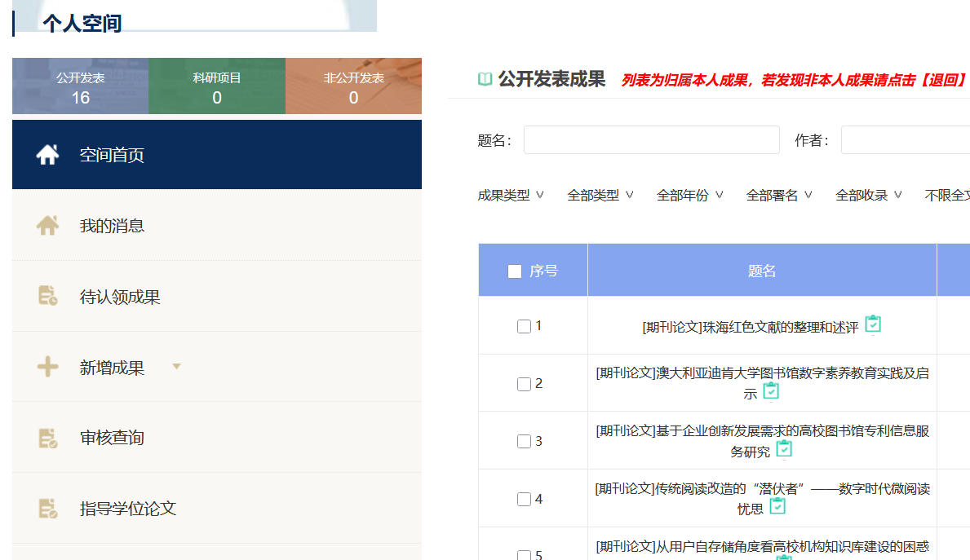Click the 题名 search input field

click(651, 140)
